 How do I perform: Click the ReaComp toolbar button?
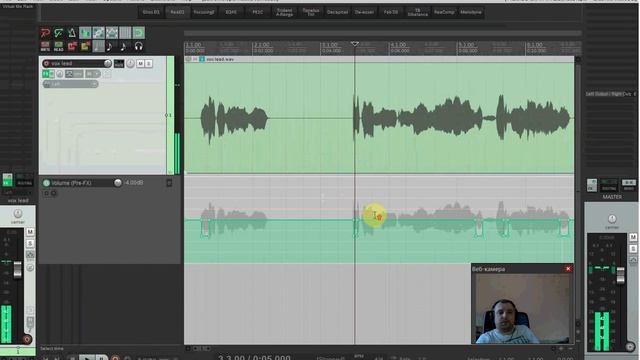pyautogui.click(x=444, y=12)
